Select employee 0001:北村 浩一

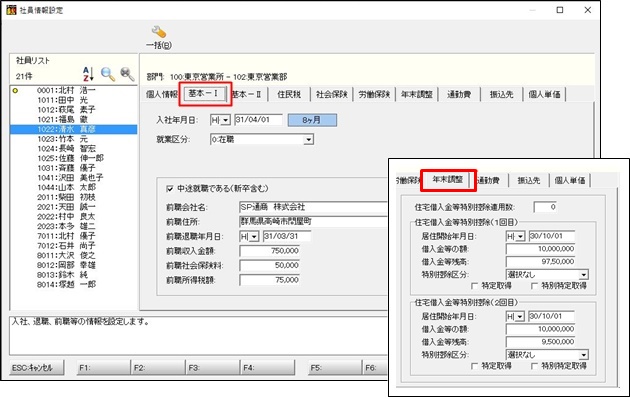point(66,91)
